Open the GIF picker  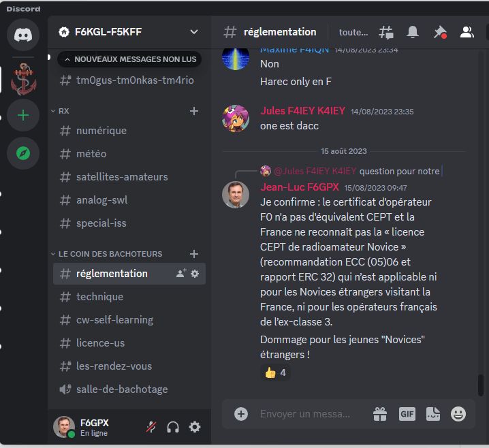(x=407, y=414)
